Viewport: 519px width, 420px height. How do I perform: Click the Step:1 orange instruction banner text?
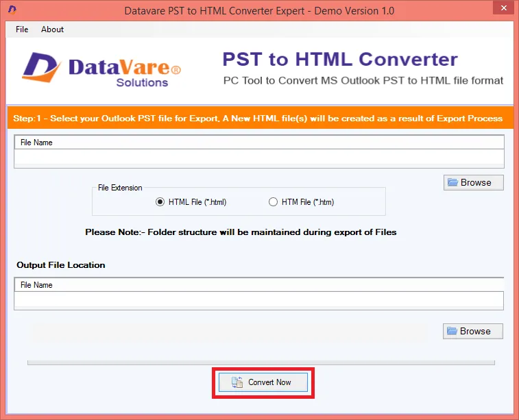point(258,119)
